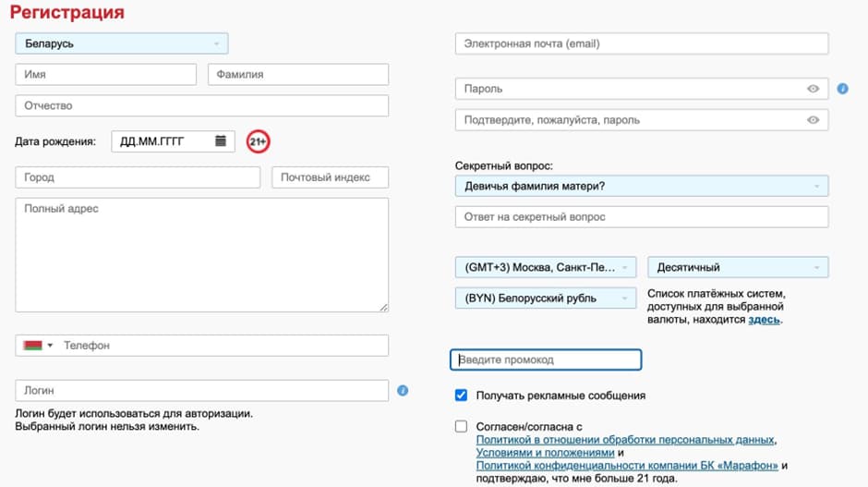The width and height of the screenshot is (868, 487).
Task: Click the Введите промокод input field
Action: point(545,359)
